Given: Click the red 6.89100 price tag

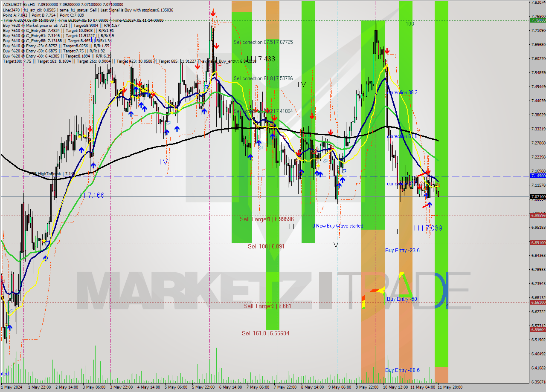Looking at the screenshot, I should (x=537, y=242).
